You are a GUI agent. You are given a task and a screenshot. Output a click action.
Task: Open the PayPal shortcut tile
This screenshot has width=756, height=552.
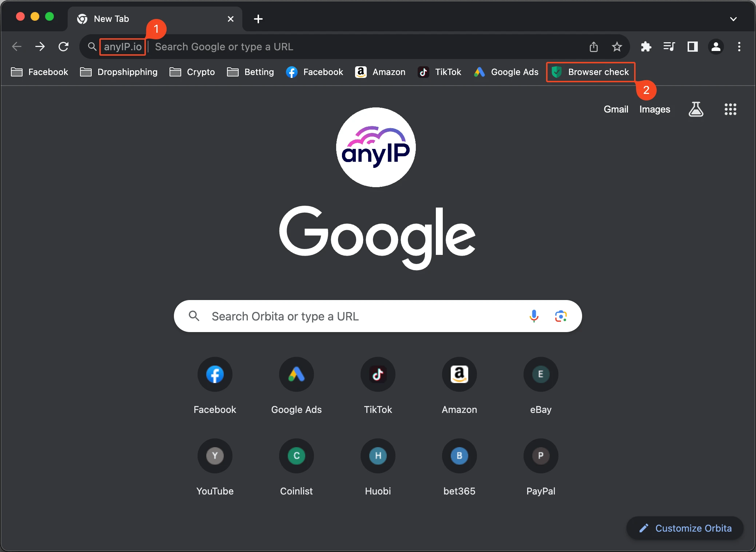(x=541, y=456)
